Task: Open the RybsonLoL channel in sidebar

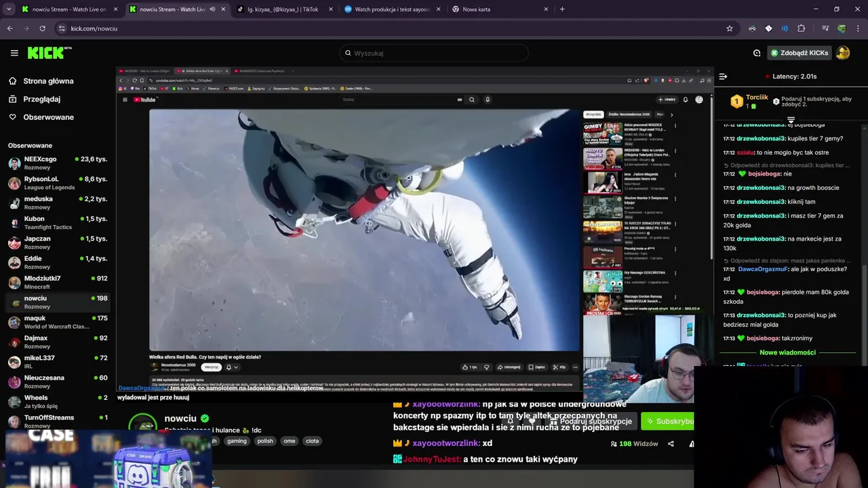Action: pyautogui.click(x=58, y=183)
